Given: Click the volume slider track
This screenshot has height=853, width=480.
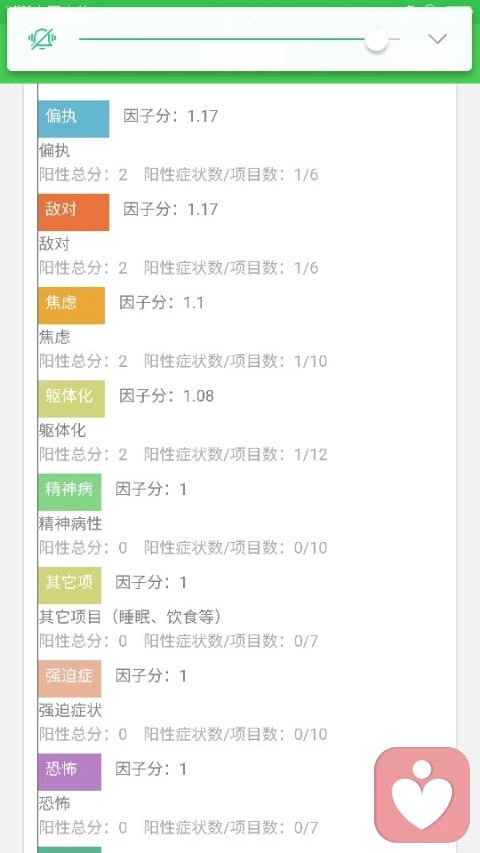Looking at the screenshot, I should [x=239, y=39].
